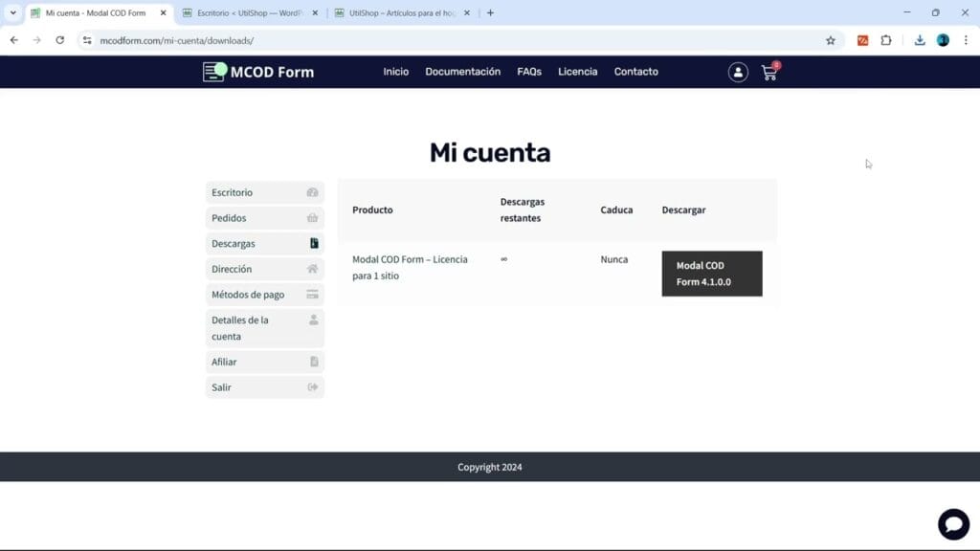The height and width of the screenshot is (551, 980).
Task: Open the chat bubble widget
Action: (953, 523)
